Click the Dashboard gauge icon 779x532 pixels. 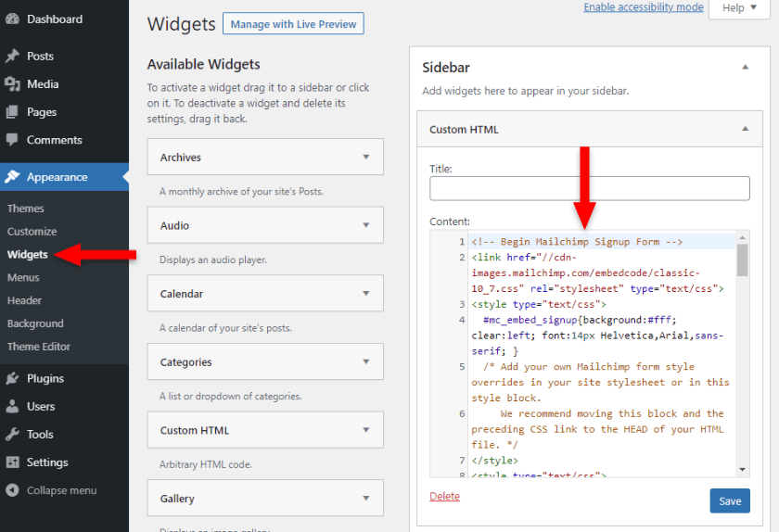(x=12, y=19)
